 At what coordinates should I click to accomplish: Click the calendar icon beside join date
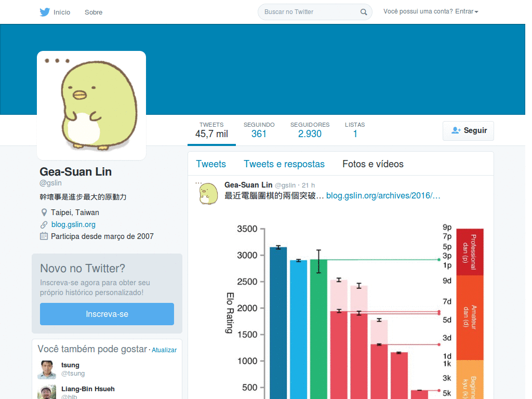(44, 236)
